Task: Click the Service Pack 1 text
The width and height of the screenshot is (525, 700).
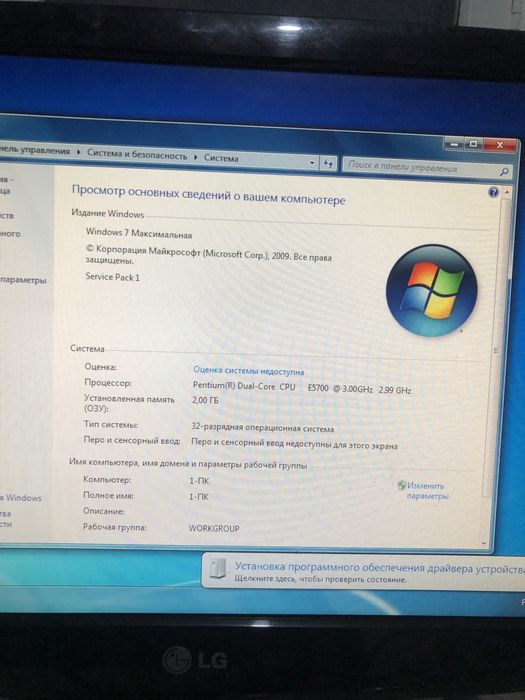Action: [112, 277]
